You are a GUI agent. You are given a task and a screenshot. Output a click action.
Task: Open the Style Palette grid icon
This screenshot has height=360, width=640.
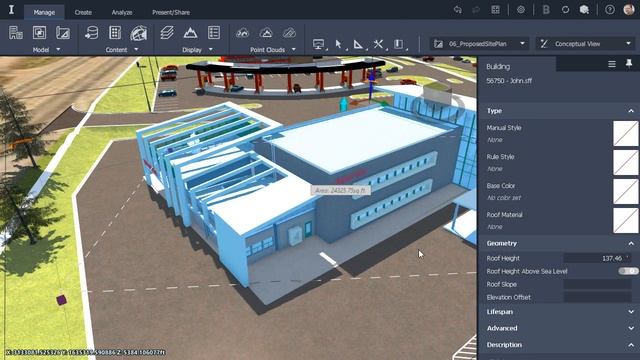click(115, 33)
